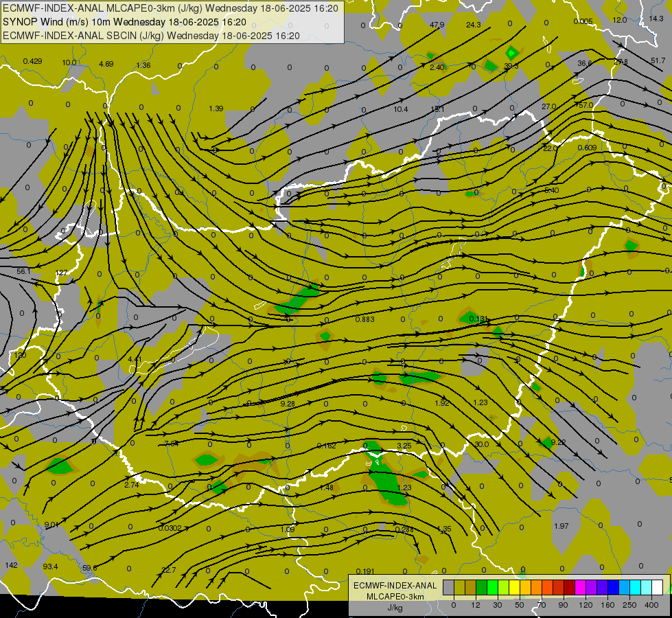Click map value 57.0

coord(586,106)
